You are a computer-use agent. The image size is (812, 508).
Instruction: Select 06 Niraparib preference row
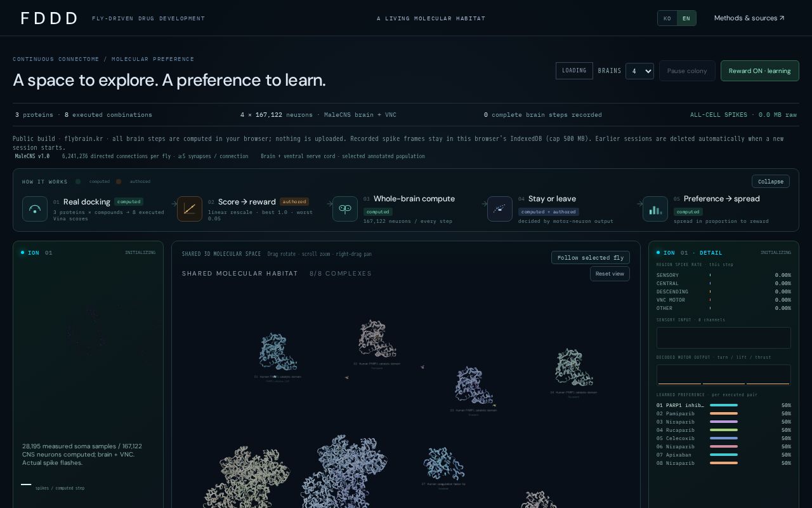pos(724,446)
